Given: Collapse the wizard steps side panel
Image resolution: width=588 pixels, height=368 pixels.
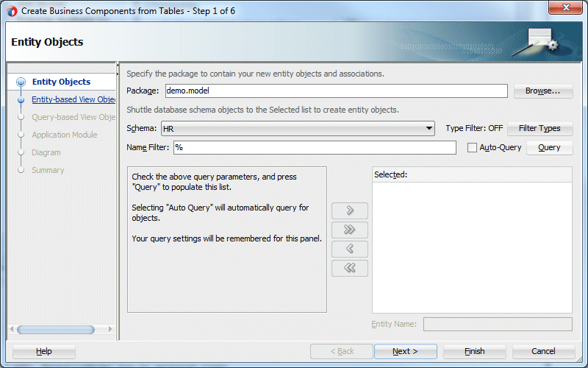Looking at the screenshot, I should point(118,66).
